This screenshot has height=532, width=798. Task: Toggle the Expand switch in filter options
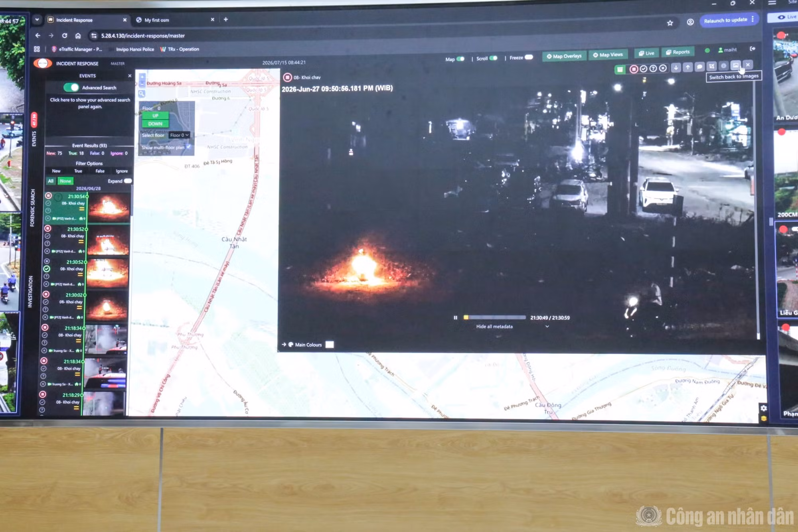point(128,181)
